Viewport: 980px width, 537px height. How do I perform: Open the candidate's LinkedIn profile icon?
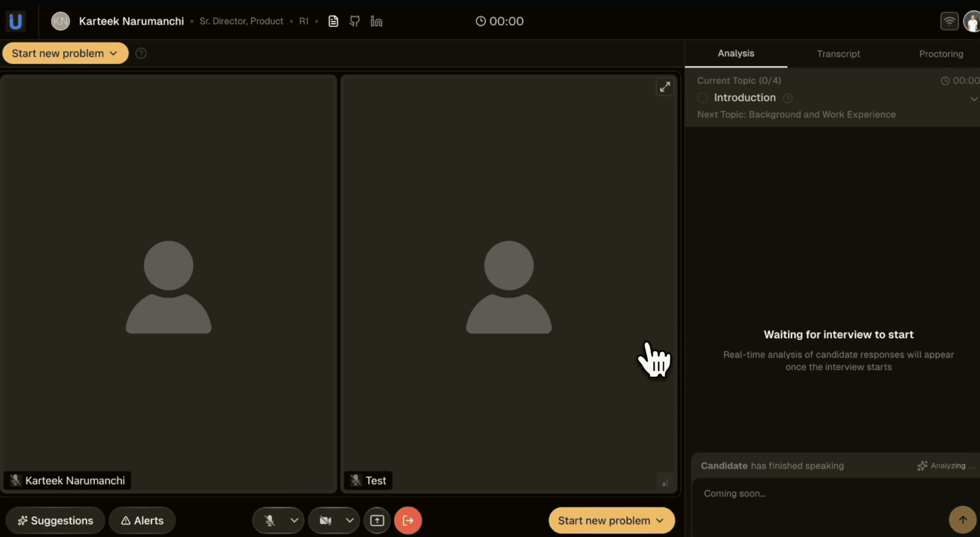(376, 21)
